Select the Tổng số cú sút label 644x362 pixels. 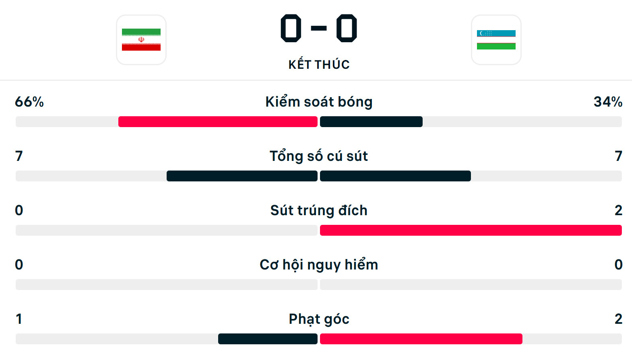[x=319, y=156]
